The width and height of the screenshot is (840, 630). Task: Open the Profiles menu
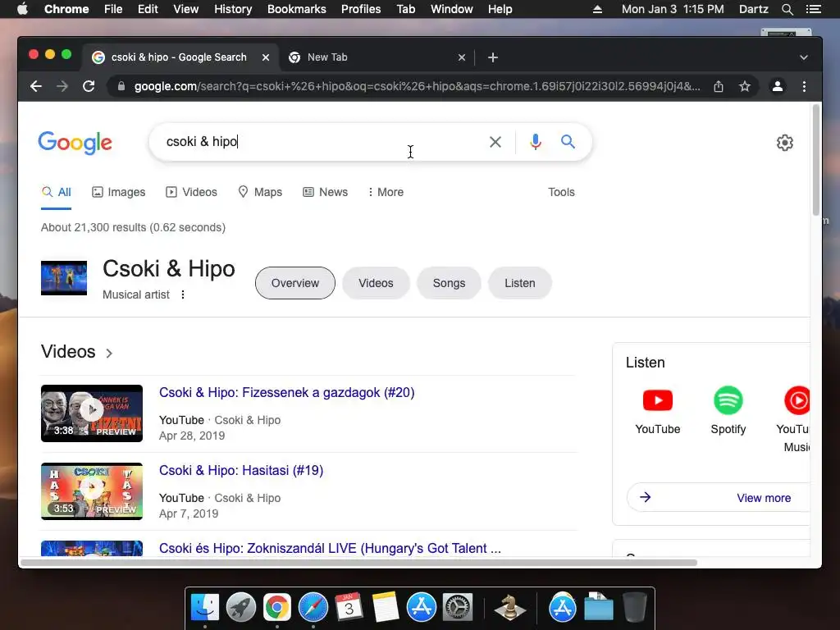[361, 9]
